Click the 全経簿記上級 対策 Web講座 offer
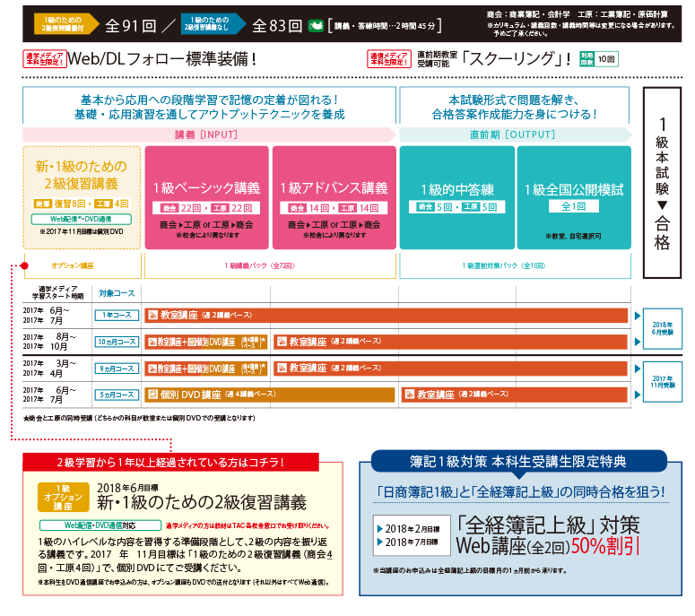Image resolution: width=695 pixels, height=616 pixels. click(x=518, y=535)
